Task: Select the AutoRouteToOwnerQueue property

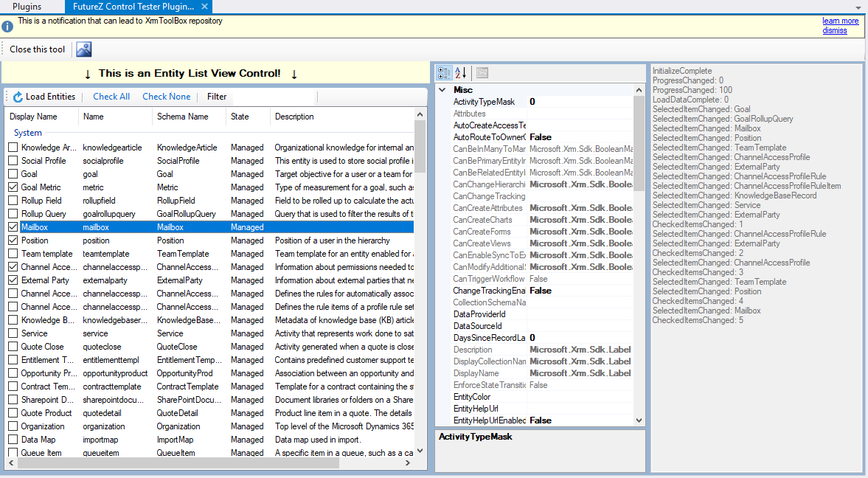Action: (490, 136)
